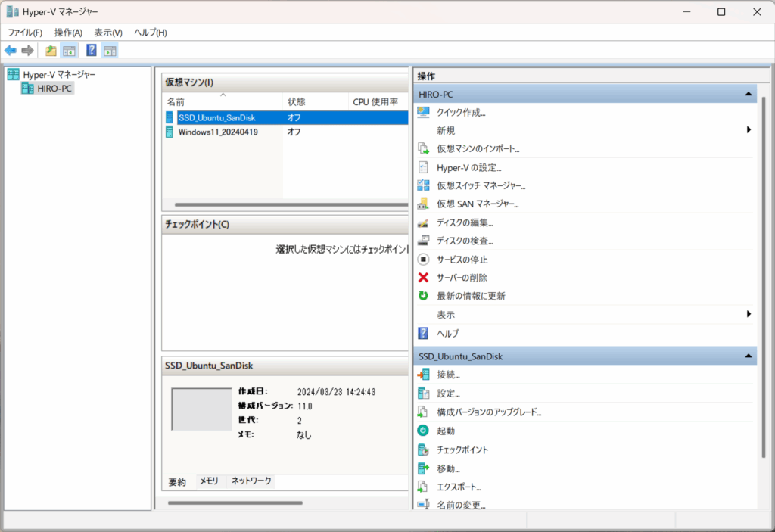Open the 操作(A) menu
Viewport: 775px width, 532px height.
68,33
